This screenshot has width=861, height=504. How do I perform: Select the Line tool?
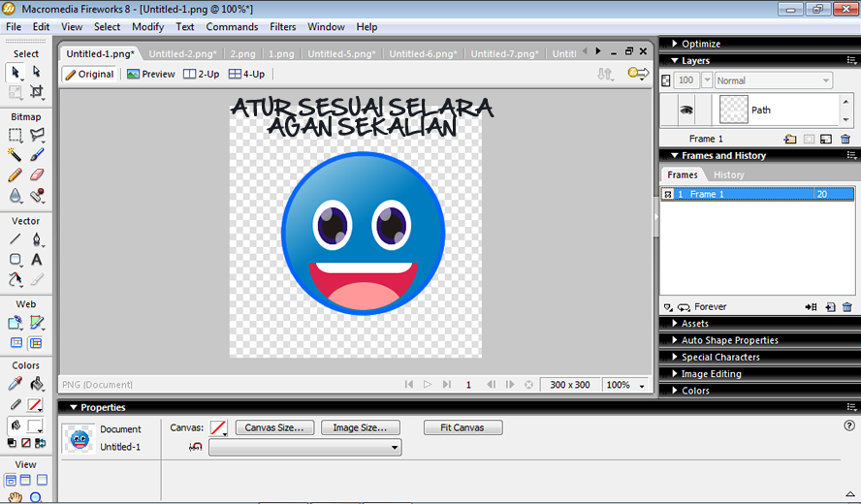point(15,239)
